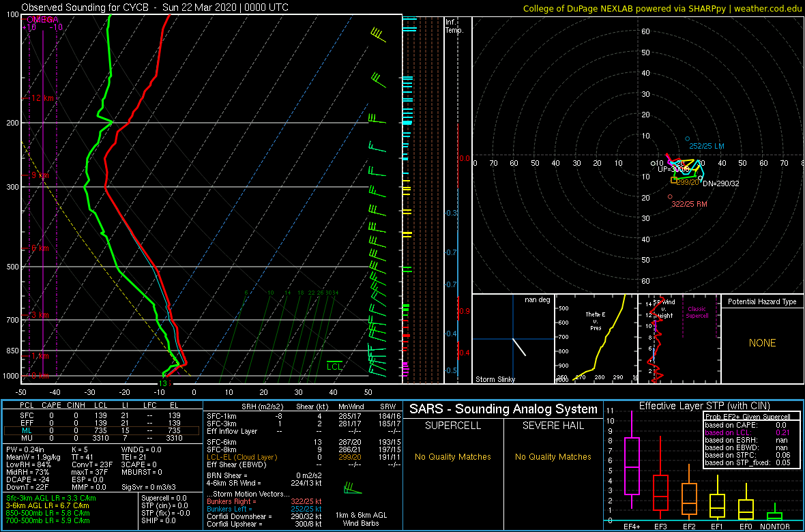Click the maxT = 37F value
The width and height of the screenshot is (805, 532).
coord(90,472)
